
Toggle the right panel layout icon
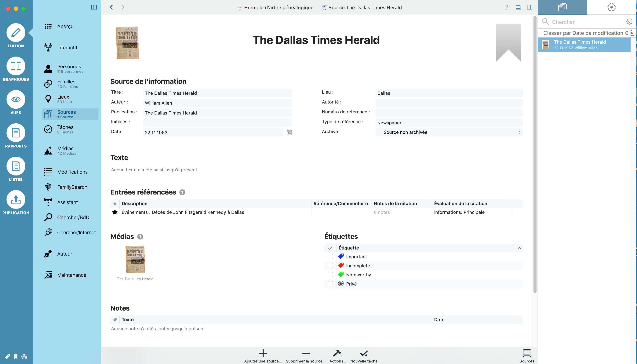530,7
